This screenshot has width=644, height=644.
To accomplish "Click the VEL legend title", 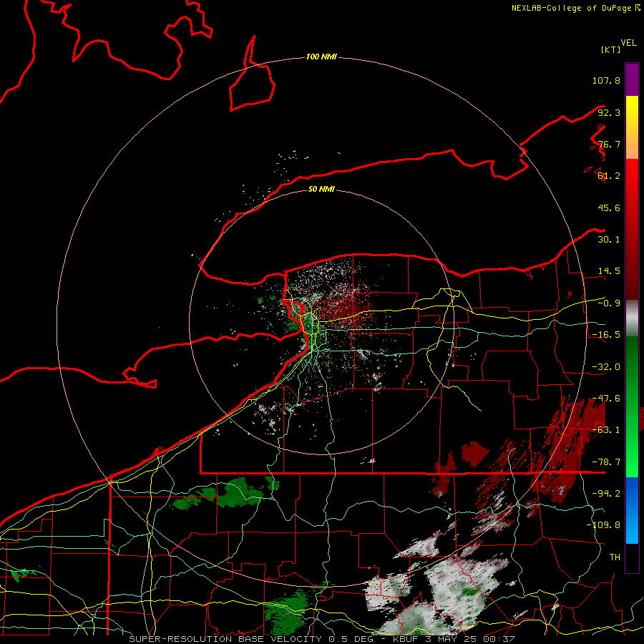I will coord(628,43).
